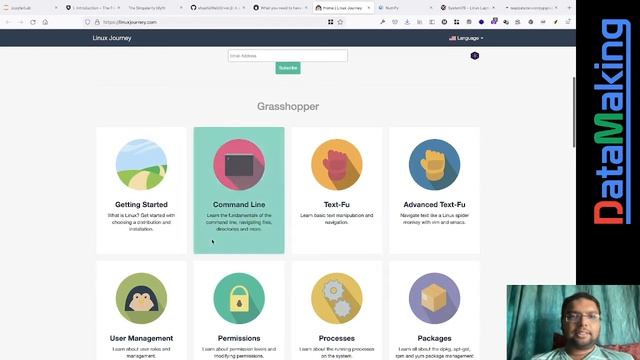
Task: Open the Permissions padlock icon
Action: point(239,298)
